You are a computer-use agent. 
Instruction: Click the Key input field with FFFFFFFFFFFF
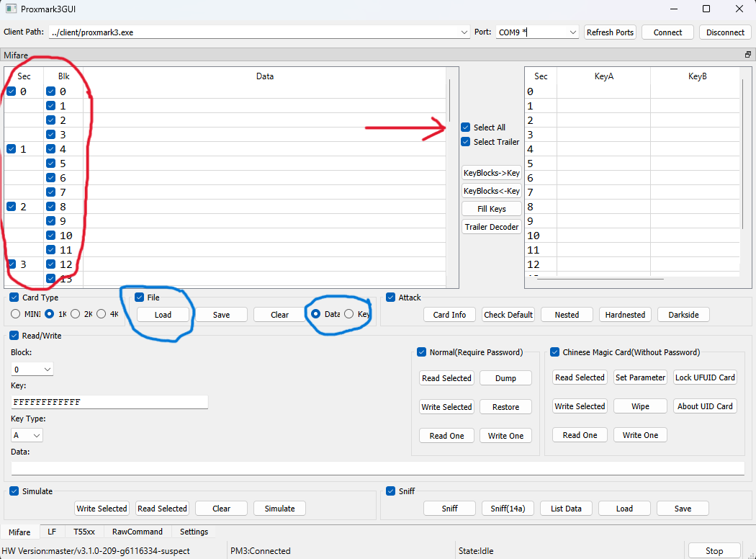coord(109,402)
